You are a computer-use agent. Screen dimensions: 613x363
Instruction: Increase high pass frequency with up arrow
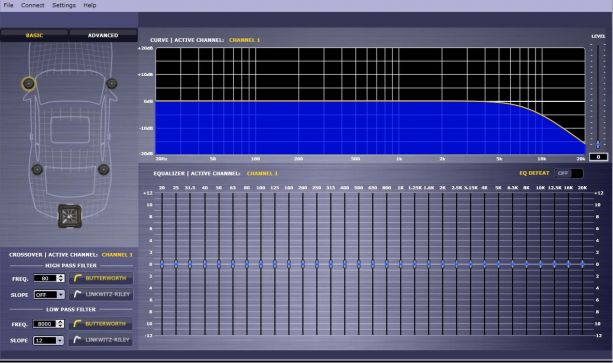61,276
